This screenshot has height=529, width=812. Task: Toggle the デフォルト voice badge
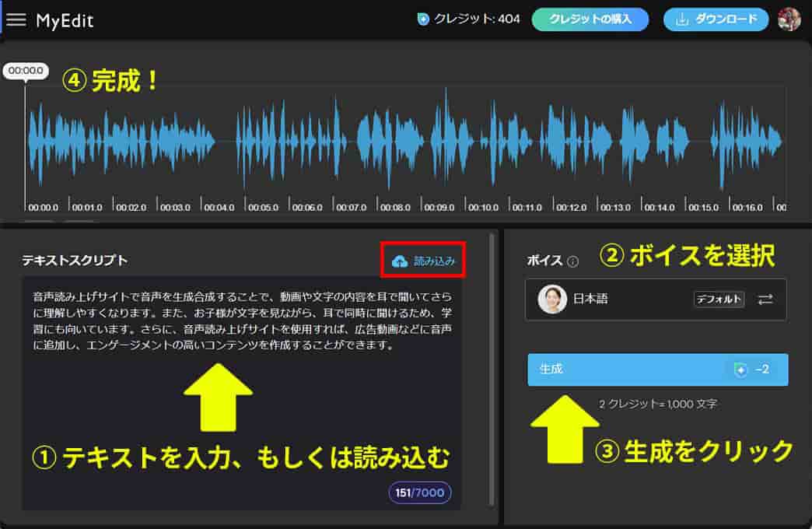[719, 300]
